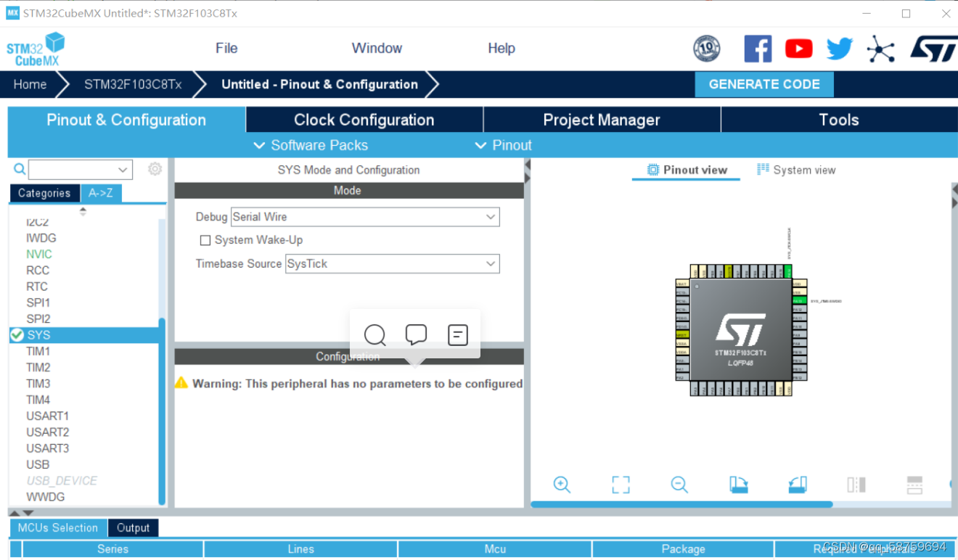This screenshot has height=560, width=958.
Task: Rotate the chip counterclockwise
Action: click(x=797, y=485)
